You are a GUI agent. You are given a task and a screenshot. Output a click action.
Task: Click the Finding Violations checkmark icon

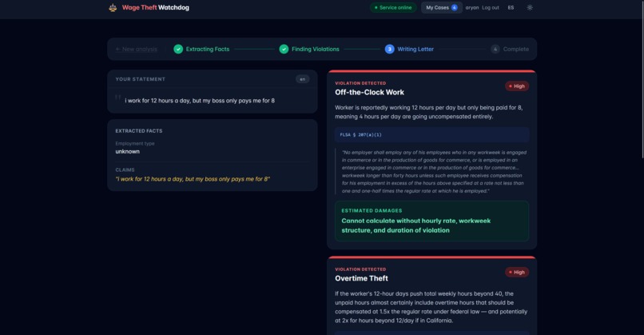(284, 49)
